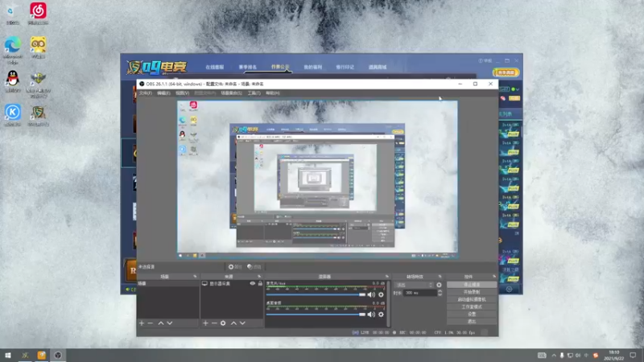
Task: Remove the selected scene with the minus icon
Action: pos(151,323)
